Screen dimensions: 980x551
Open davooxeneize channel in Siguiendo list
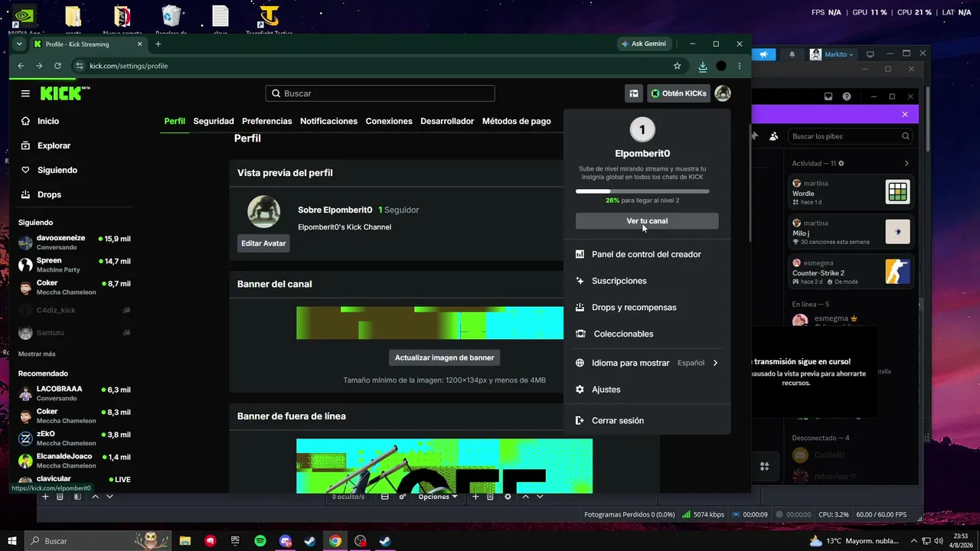pos(75,243)
